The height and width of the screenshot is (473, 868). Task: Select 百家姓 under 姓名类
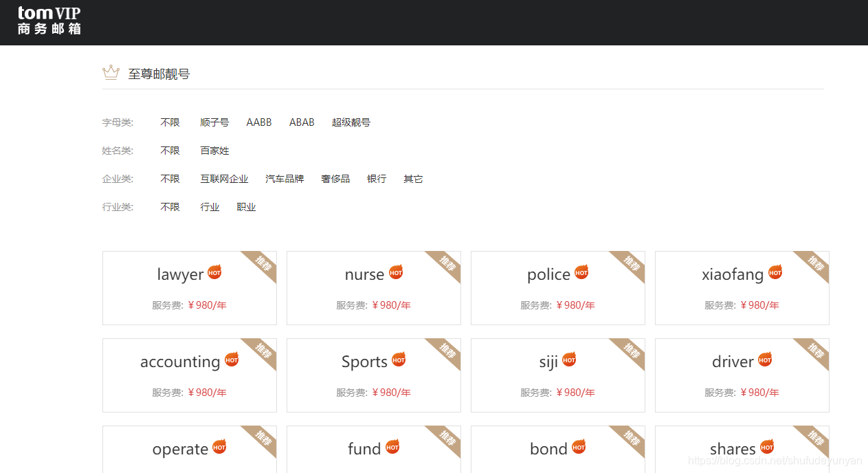click(x=214, y=150)
